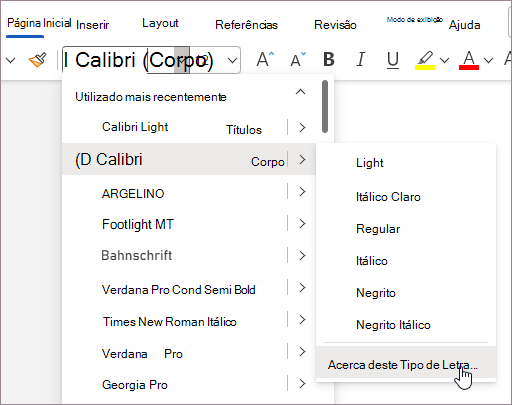Expand ARGELINO styles submenu arrow
This screenshot has width=512, height=405.
pos(302,191)
